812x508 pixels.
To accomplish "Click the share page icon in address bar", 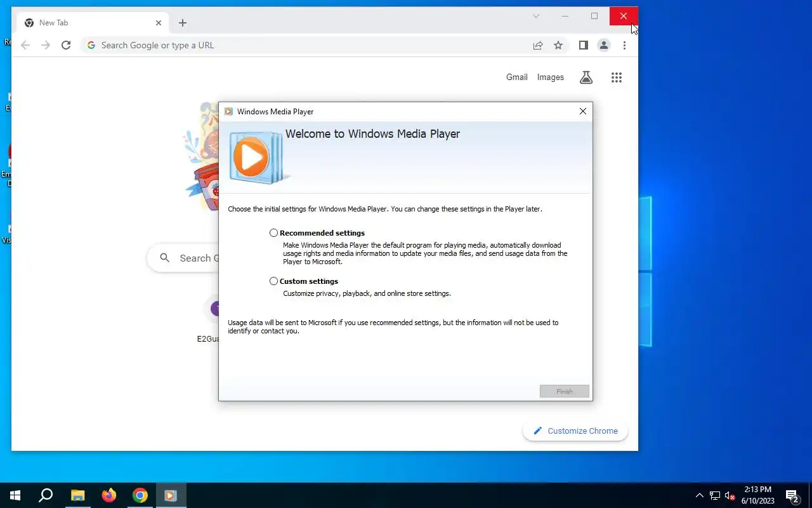I will pyautogui.click(x=538, y=45).
